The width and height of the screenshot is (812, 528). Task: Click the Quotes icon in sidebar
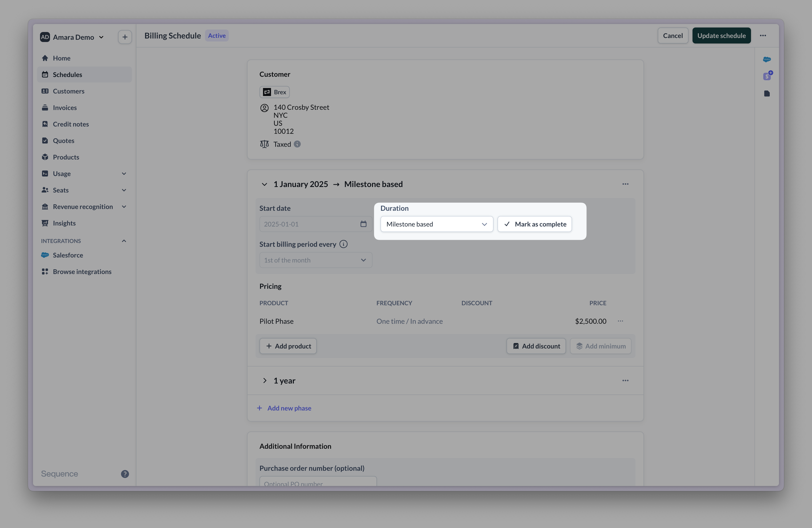(x=45, y=140)
